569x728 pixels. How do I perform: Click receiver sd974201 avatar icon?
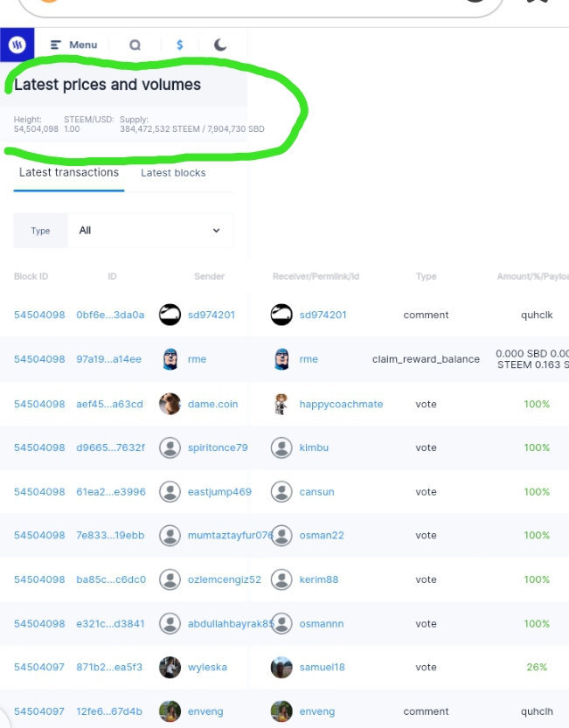pyautogui.click(x=281, y=315)
